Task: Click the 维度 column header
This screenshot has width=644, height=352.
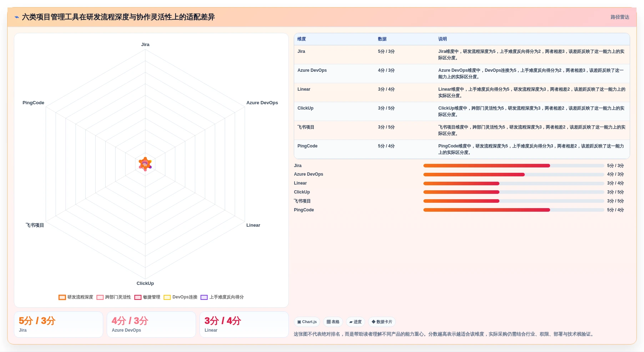Action: tap(302, 39)
